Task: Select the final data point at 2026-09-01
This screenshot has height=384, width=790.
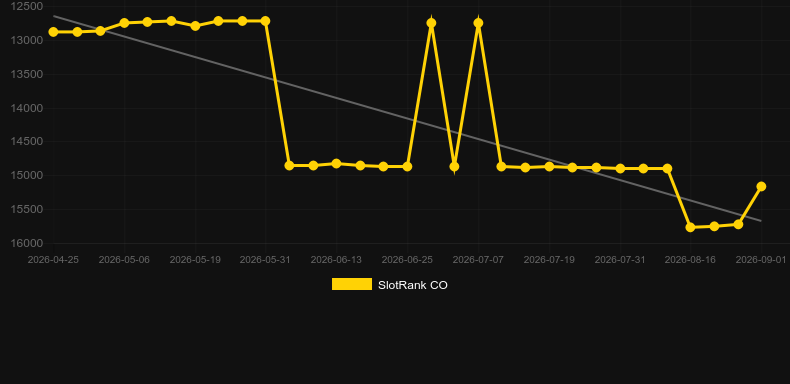Action: [x=761, y=186]
